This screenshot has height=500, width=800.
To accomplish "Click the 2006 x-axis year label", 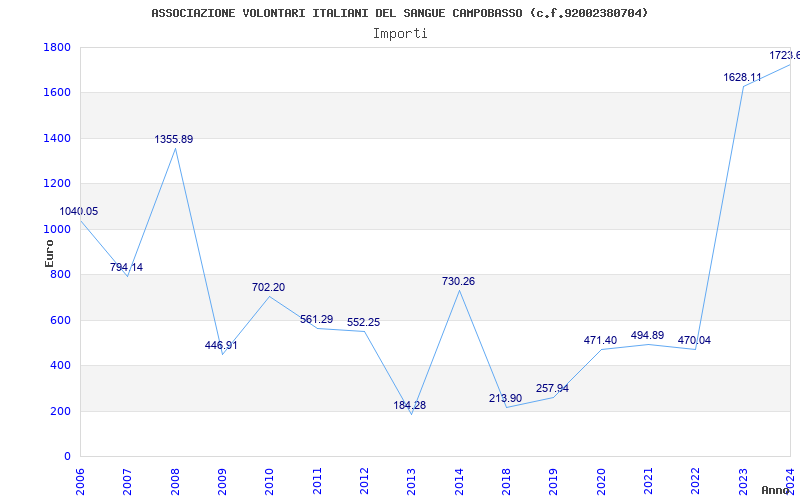I will pyautogui.click(x=80, y=481).
